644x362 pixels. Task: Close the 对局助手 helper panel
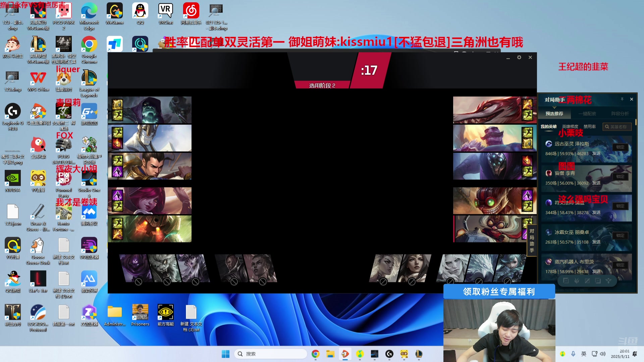coord(632,99)
